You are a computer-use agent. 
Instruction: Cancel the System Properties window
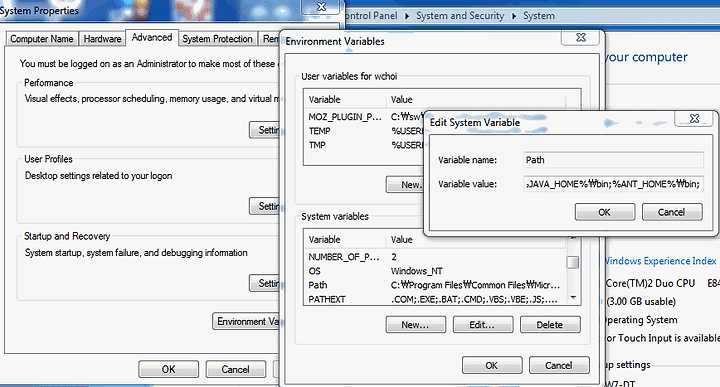tap(236, 369)
